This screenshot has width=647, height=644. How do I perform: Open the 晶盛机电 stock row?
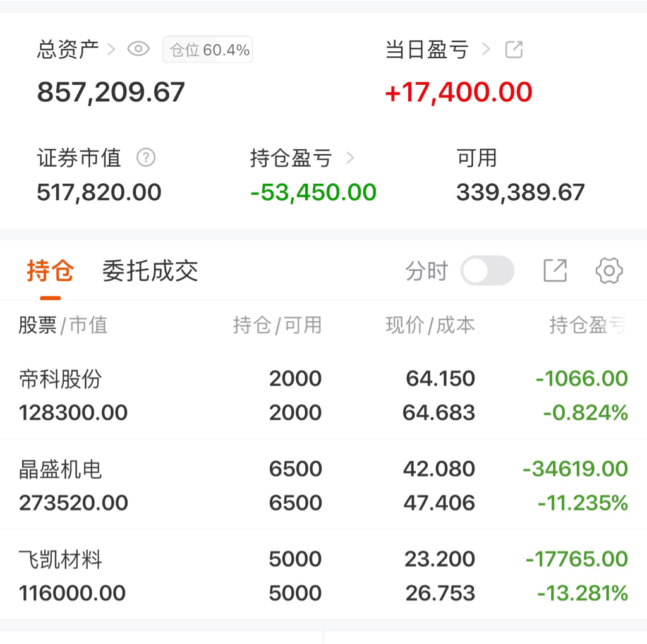61,470
